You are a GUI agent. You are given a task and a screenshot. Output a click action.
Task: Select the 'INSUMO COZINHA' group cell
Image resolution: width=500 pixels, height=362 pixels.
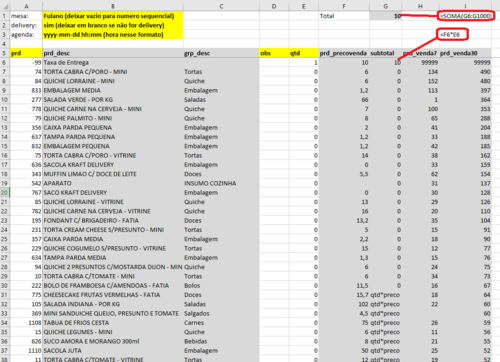click(x=221, y=183)
